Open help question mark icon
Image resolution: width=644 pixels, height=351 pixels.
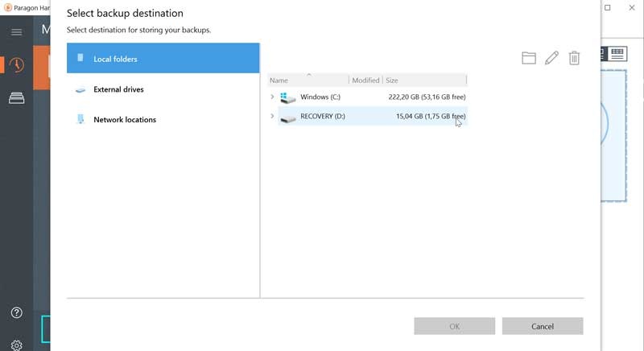16,312
